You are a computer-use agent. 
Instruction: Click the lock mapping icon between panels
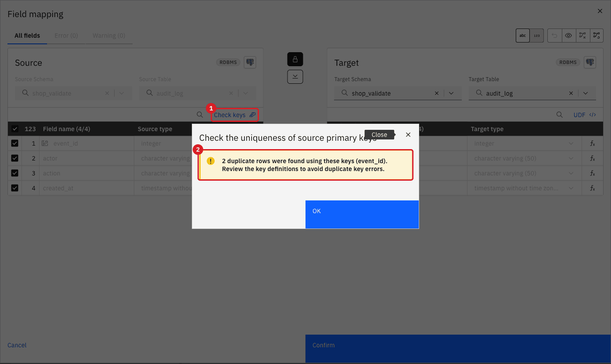295,59
